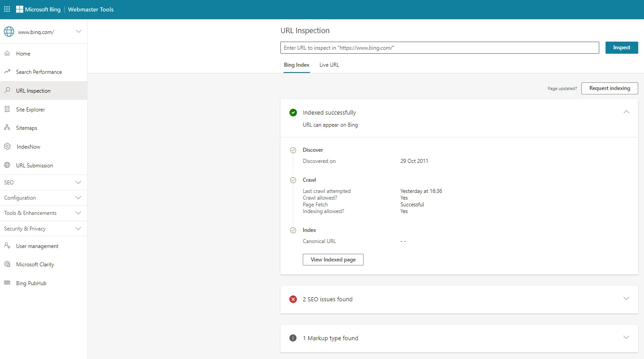Expand the Configuration section

43,197
